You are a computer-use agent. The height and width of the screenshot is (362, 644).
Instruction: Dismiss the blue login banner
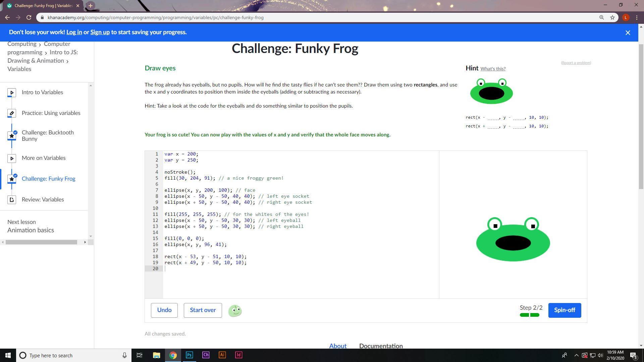(628, 33)
